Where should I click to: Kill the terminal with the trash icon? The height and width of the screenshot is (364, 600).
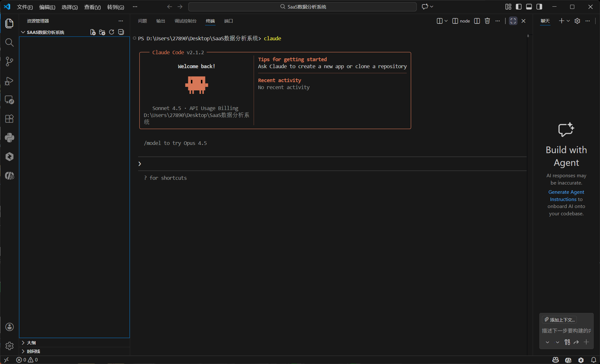[x=487, y=21]
